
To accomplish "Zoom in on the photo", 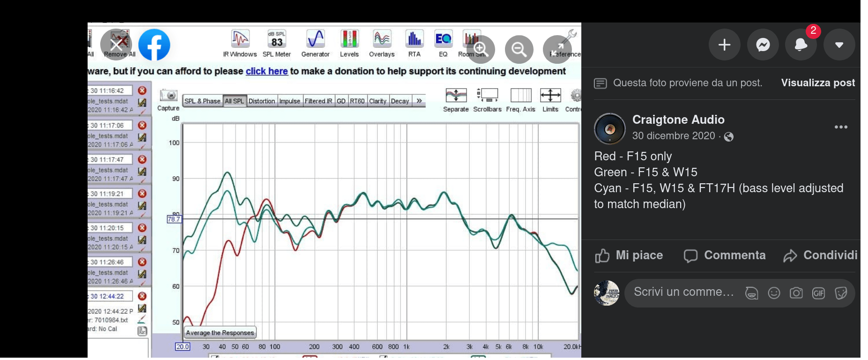I will (x=481, y=49).
